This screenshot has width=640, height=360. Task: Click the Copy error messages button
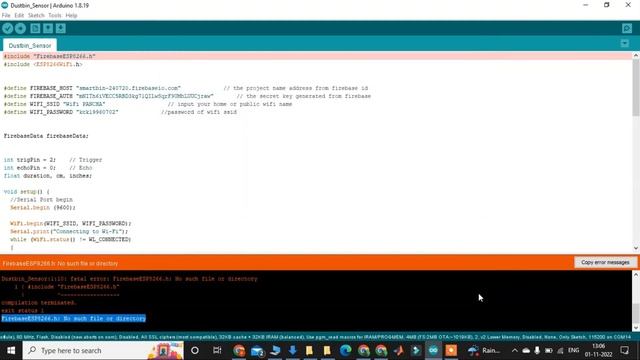pyautogui.click(x=605, y=262)
